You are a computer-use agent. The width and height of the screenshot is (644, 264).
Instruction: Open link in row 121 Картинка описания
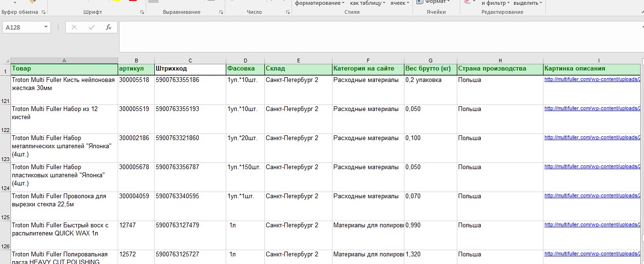coord(592,80)
